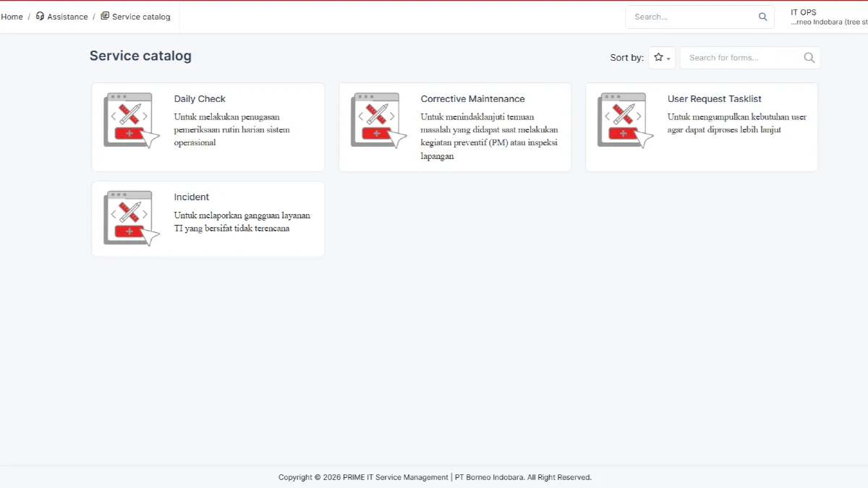Click the Service catalog page heading
Viewport: 868px width, 488px height.
[140, 56]
